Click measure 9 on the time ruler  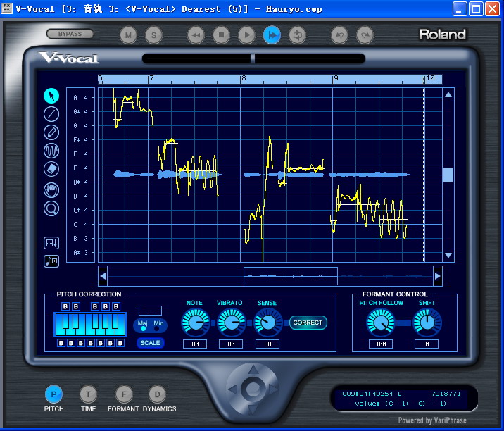coord(336,78)
